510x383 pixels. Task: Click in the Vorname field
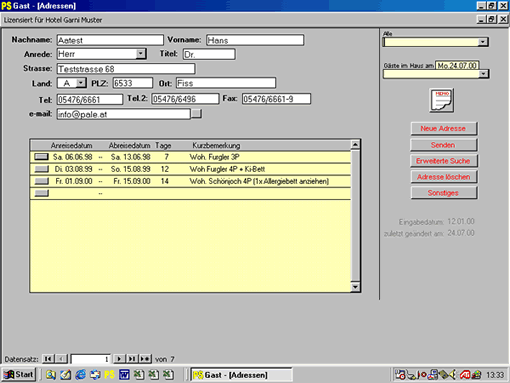point(255,40)
